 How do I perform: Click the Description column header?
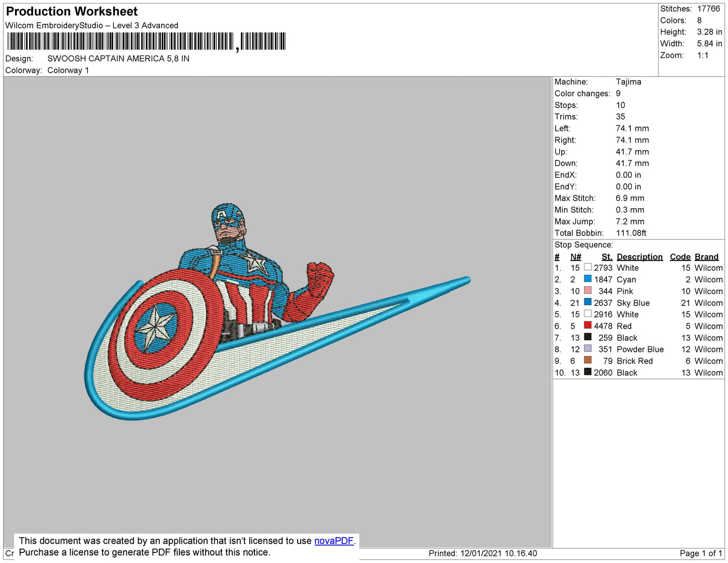[639, 257]
